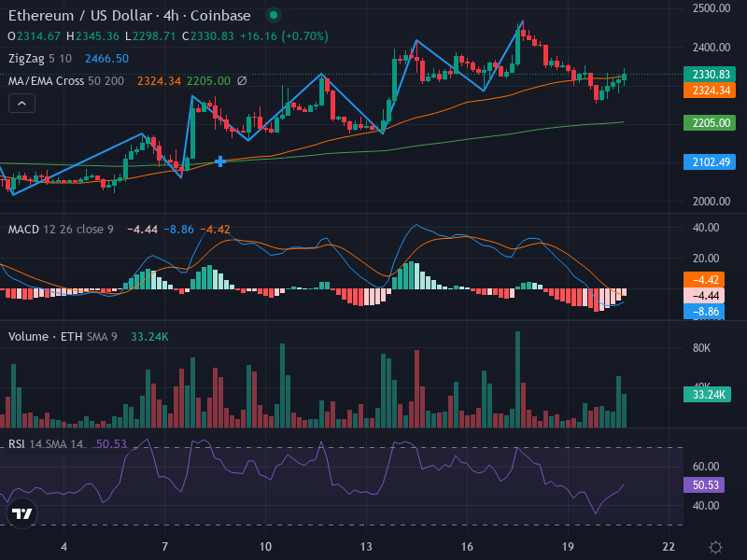The width and height of the screenshot is (747, 560).
Task: Click date 16 on the time axis
Action: (467, 546)
